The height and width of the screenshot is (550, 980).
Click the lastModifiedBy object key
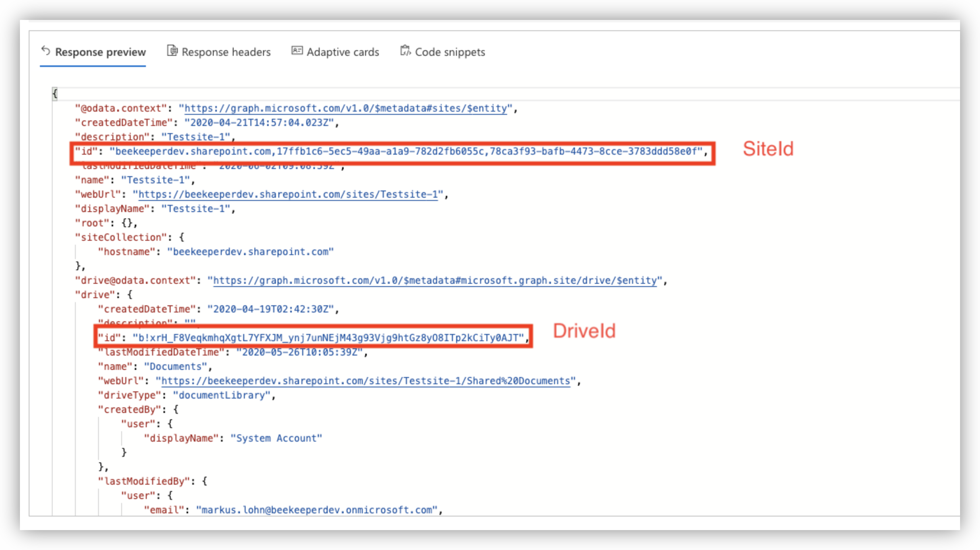(144, 481)
